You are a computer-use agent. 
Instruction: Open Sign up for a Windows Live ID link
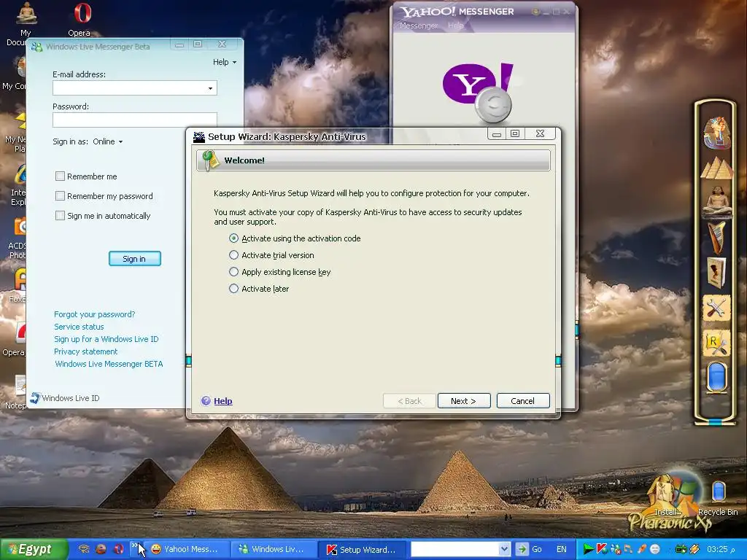pos(107,339)
